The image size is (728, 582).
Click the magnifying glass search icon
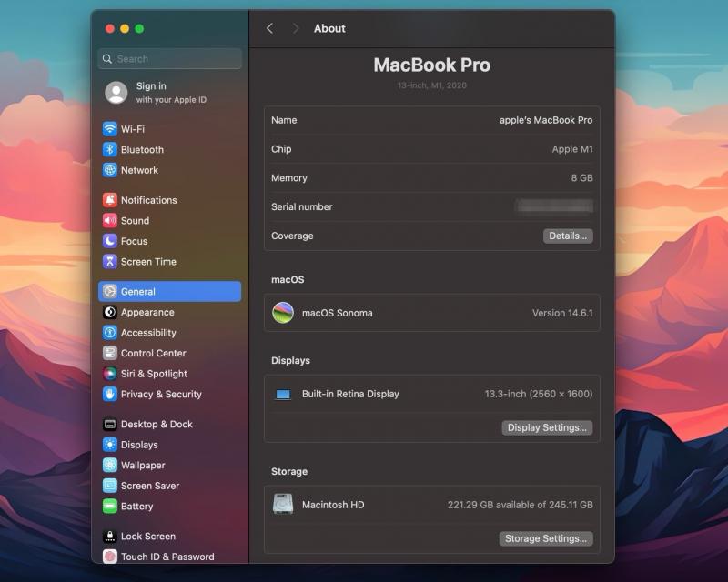pyautogui.click(x=107, y=59)
